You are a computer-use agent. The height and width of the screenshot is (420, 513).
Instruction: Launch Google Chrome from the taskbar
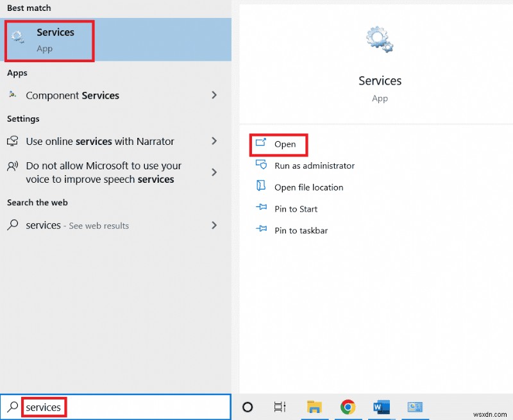pos(348,407)
